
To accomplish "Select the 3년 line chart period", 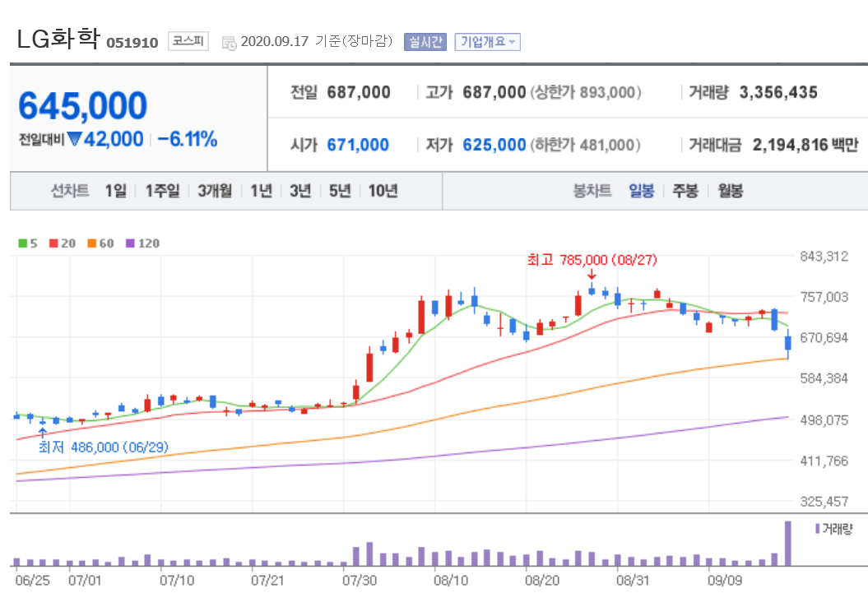I will [x=300, y=191].
